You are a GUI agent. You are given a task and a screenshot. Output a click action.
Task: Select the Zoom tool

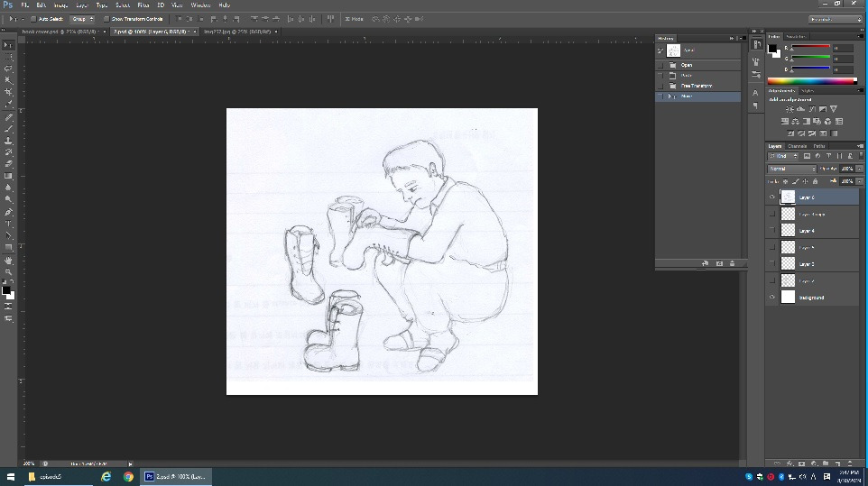(x=8, y=271)
